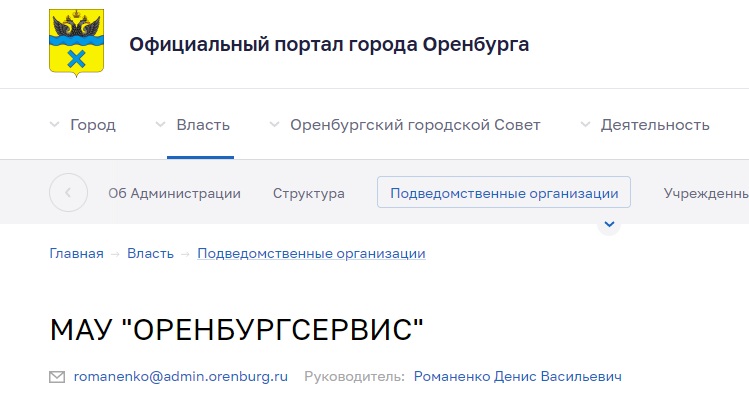Open the Структура submenu tab
The width and height of the screenshot is (749, 409).
309,193
